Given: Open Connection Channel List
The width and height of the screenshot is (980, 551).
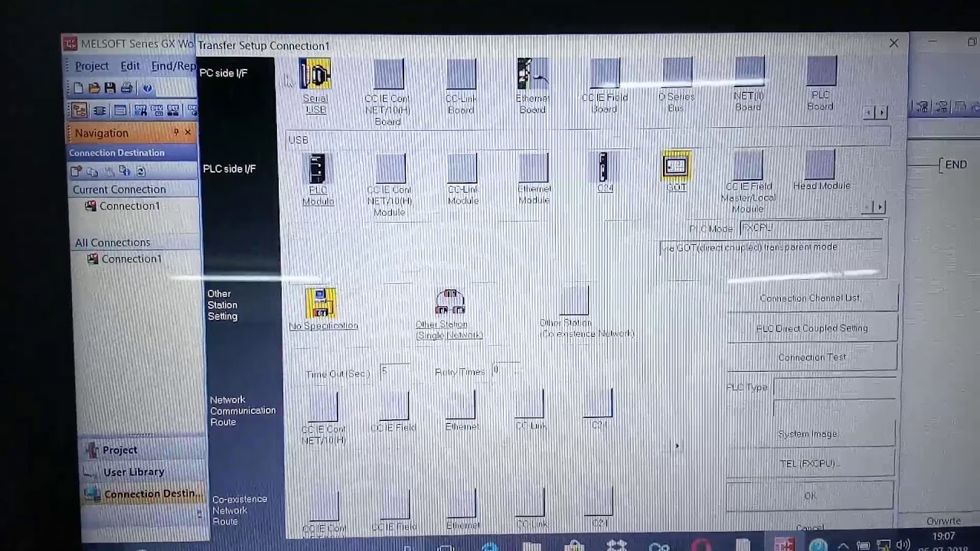Looking at the screenshot, I should click(x=811, y=298).
